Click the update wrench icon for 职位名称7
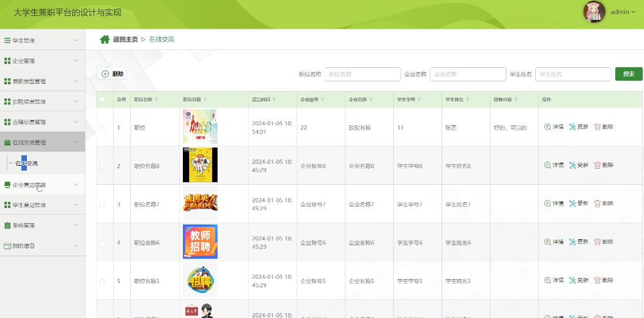 tap(572, 204)
